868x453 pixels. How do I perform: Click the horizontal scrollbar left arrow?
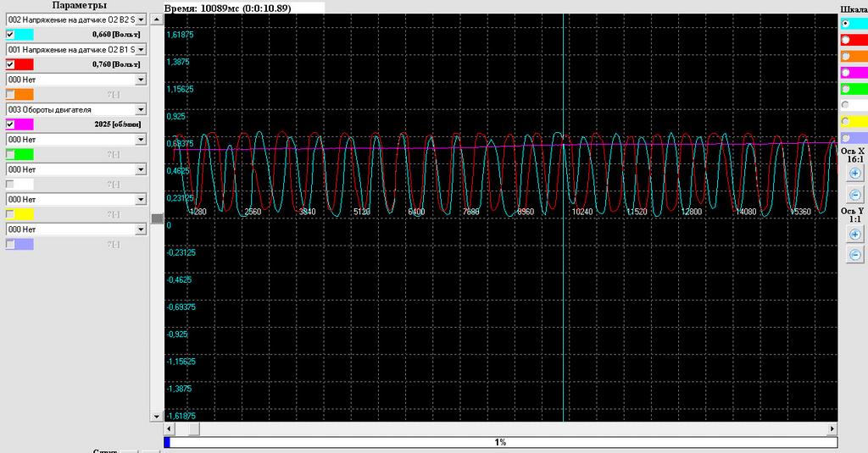pyautogui.click(x=170, y=428)
